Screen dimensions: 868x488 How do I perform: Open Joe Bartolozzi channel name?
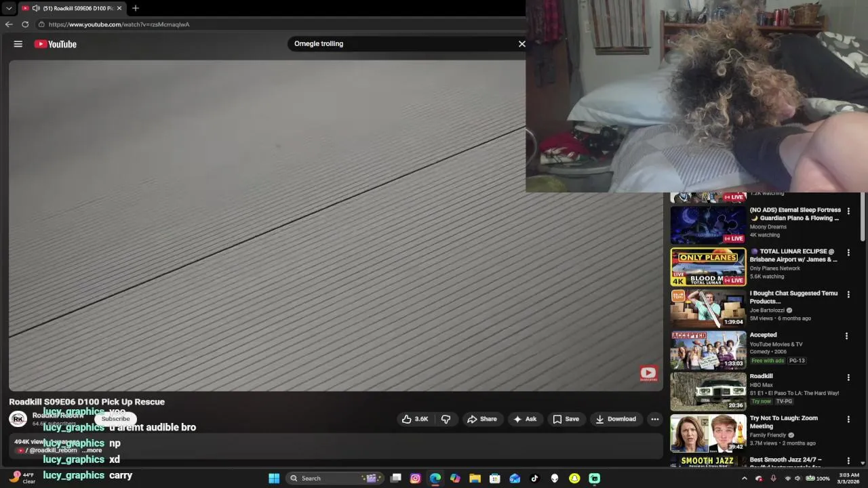[x=766, y=310]
